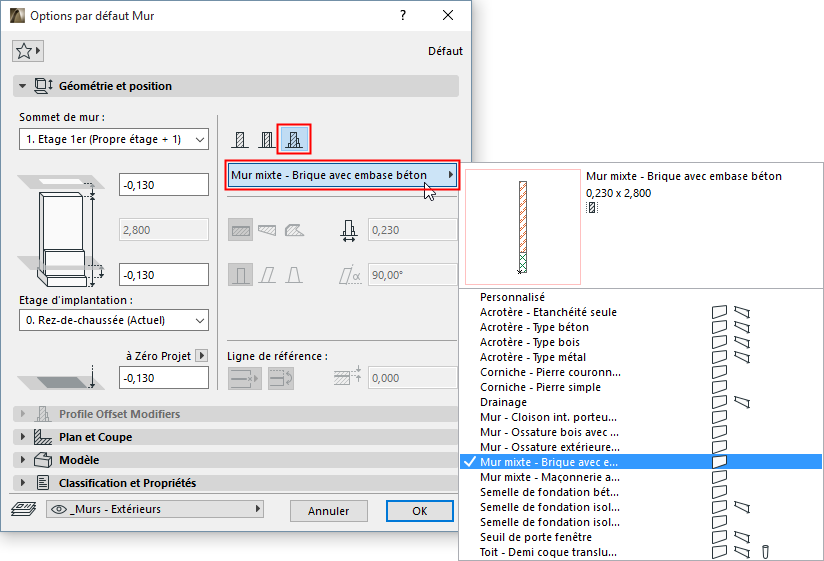Expand the Profile Offset Modifiers panel
This screenshot has height=561, width=824.
point(23,414)
